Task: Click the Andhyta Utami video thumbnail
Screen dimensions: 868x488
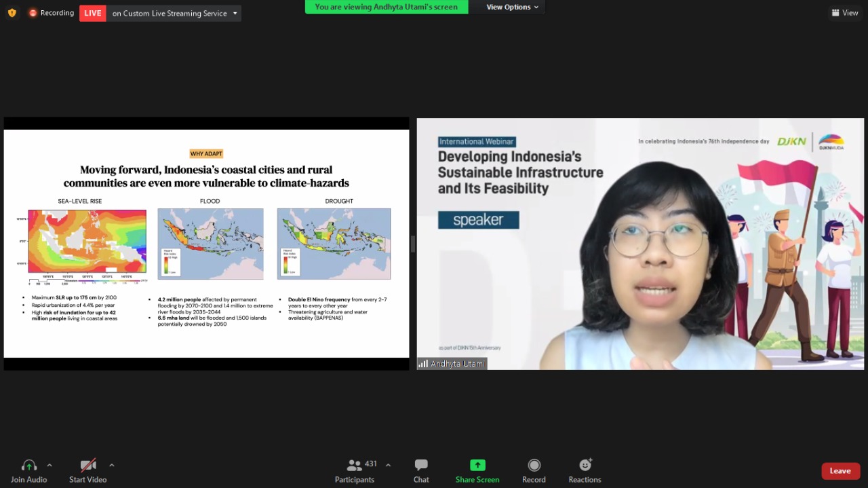Action: tap(640, 244)
